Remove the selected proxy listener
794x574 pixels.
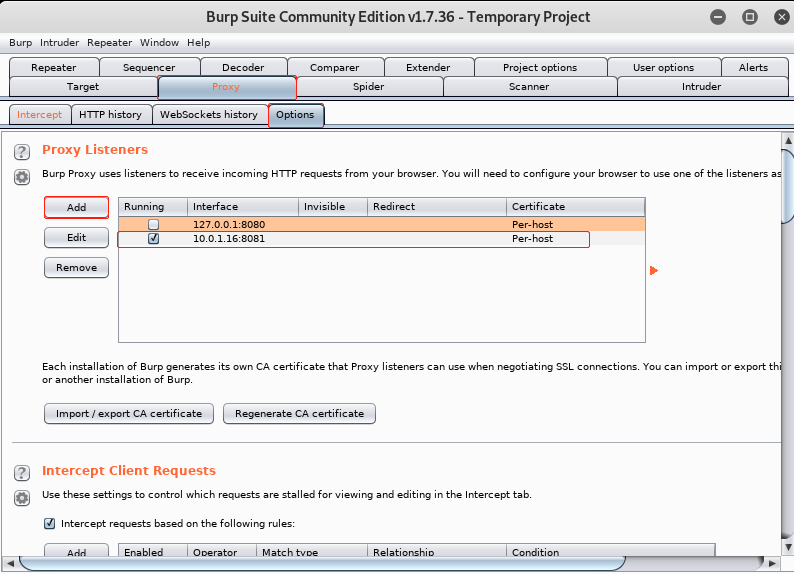[76, 267]
